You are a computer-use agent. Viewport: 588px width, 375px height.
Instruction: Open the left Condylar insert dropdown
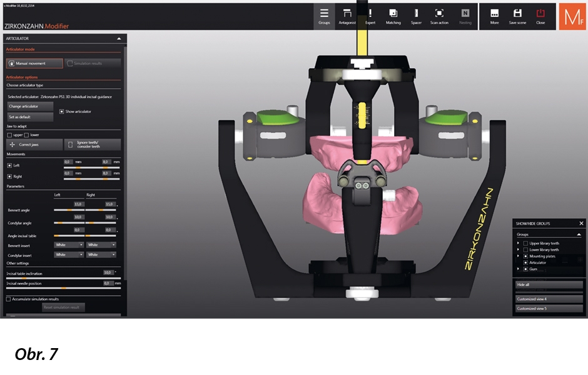point(69,254)
